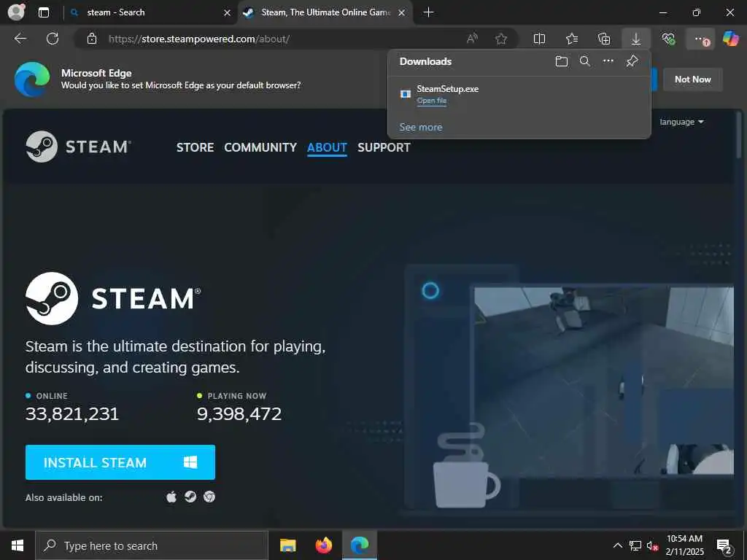The height and width of the screenshot is (560, 747).
Task: Click Open file under SteamSetup.exe
Action: 432,101
